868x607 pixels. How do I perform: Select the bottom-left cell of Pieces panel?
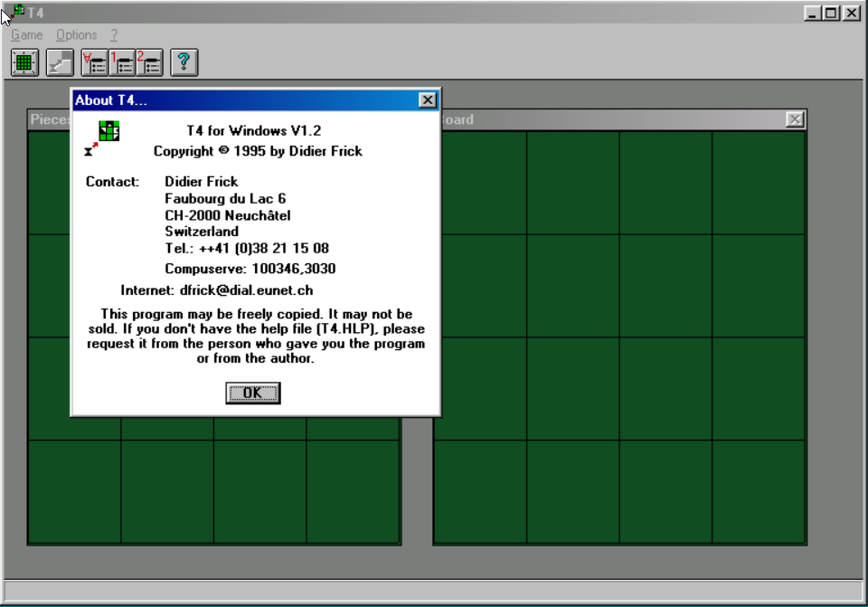click(x=75, y=491)
